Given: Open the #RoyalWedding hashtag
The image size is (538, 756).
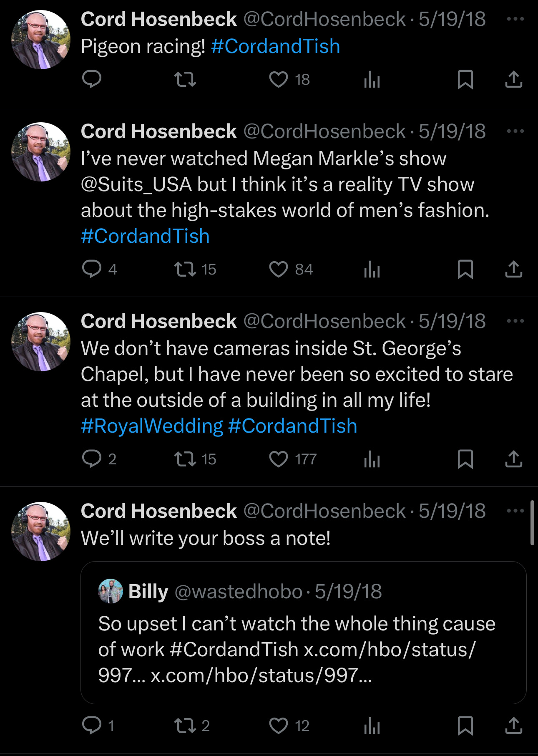Looking at the screenshot, I should point(152,426).
